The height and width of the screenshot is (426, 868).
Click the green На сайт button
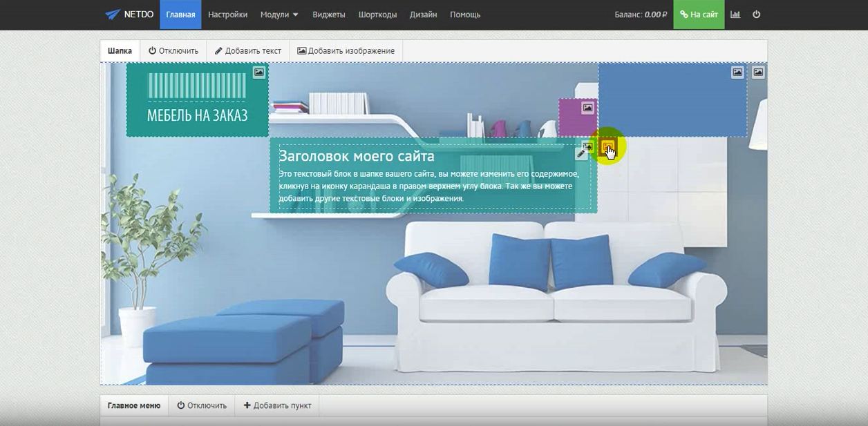point(699,14)
